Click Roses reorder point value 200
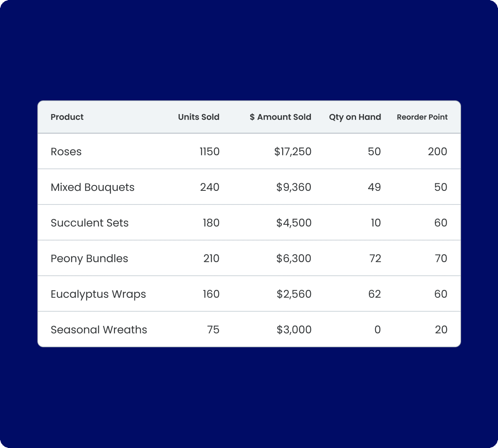The width and height of the screenshot is (498, 448). [x=437, y=151]
